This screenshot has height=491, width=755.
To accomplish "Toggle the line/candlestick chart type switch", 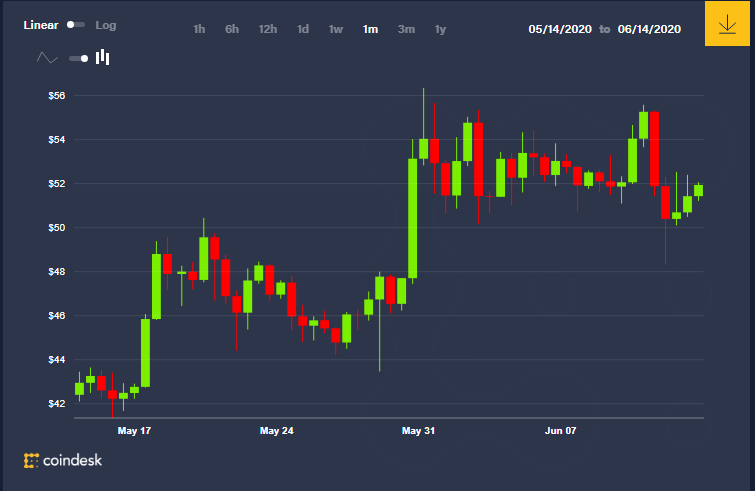I will click(78, 58).
